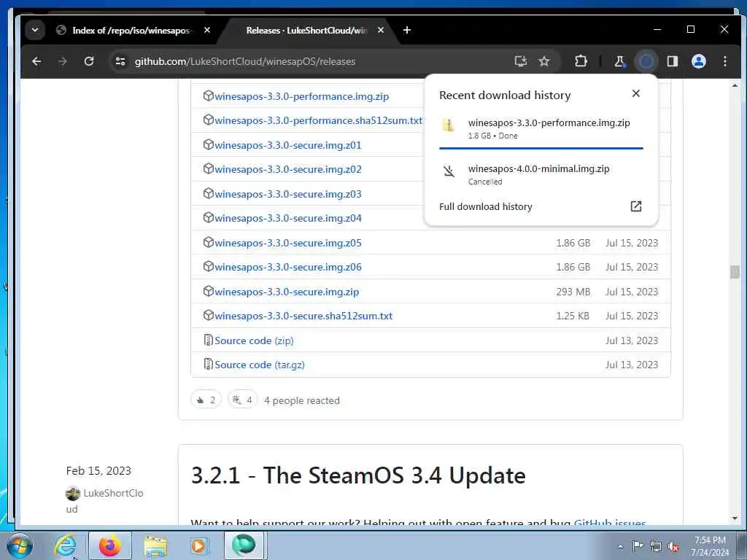Close the Recent download history popup

point(636,93)
